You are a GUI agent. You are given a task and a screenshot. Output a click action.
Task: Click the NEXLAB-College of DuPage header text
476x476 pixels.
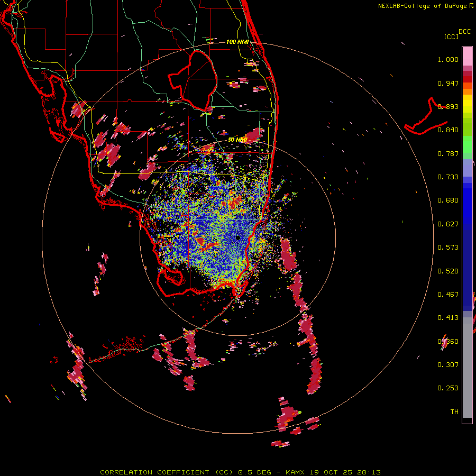click(x=422, y=6)
